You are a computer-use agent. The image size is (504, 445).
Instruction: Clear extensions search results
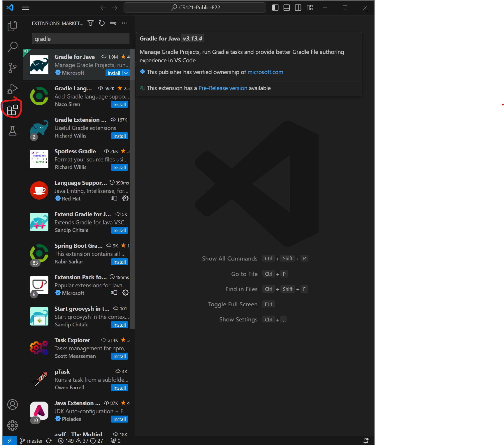coord(113,23)
